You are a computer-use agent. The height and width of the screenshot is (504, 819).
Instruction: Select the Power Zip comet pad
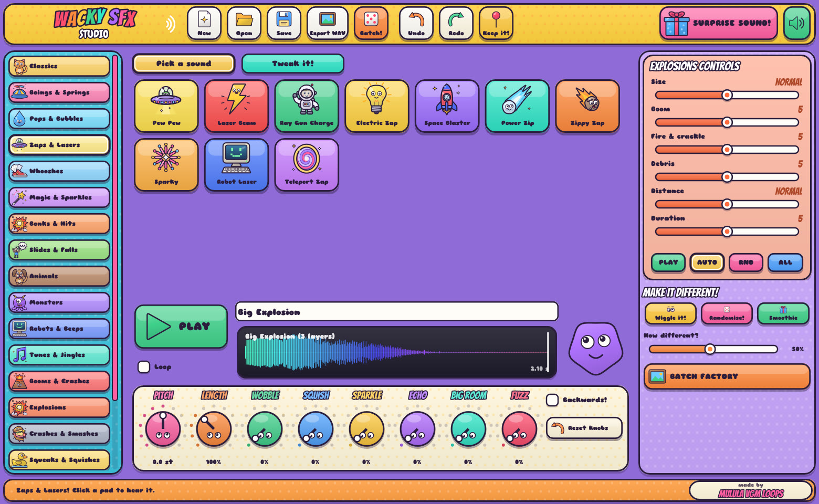click(x=518, y=106)
